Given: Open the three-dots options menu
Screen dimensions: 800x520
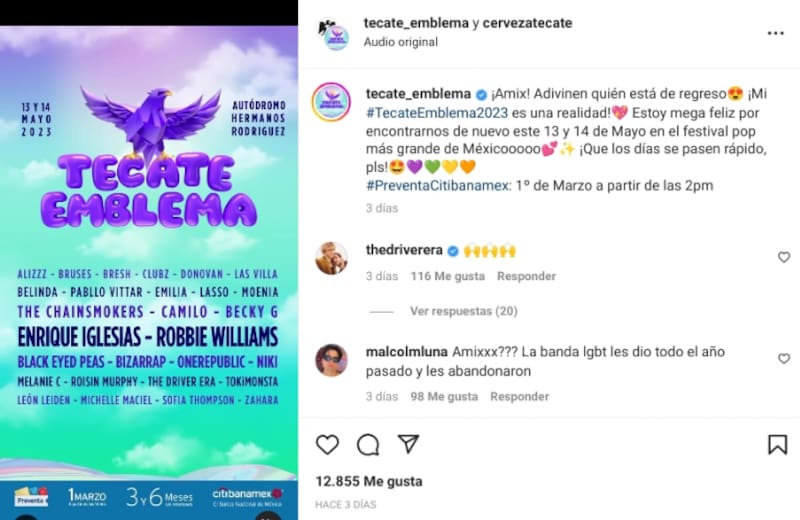Looking at the screenshot, I should pos(776,33).
